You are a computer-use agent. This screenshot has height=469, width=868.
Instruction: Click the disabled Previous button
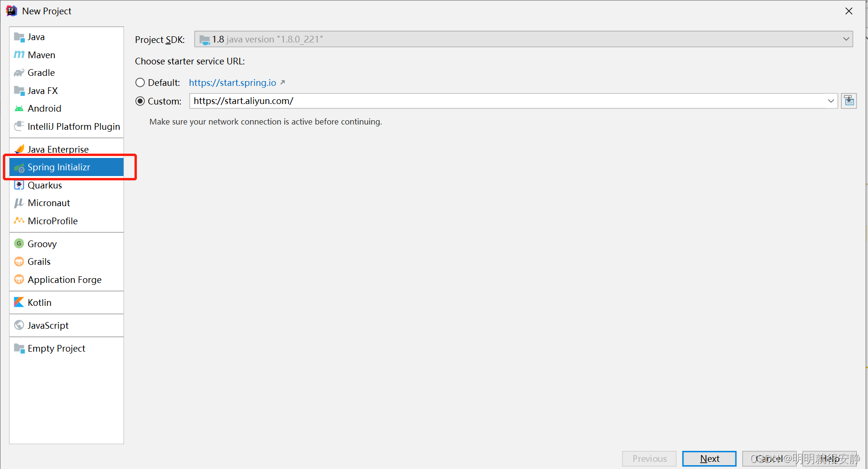point(649,459)
